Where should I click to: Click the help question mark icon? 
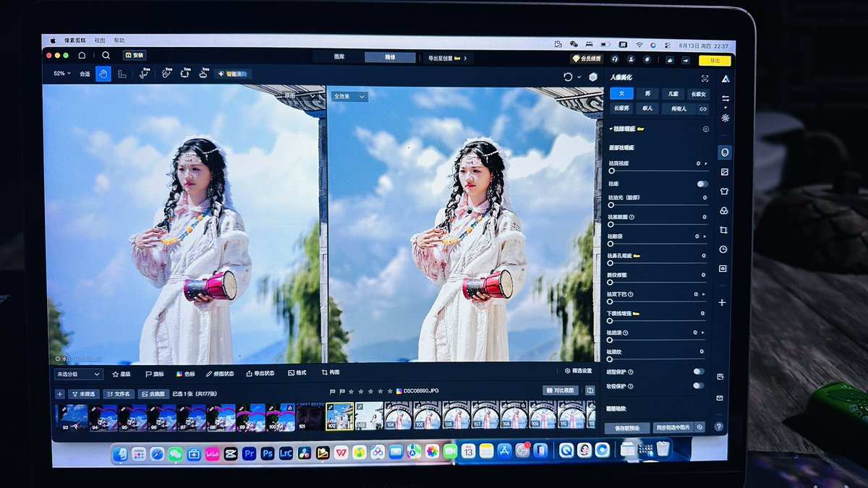coord(719,427)
